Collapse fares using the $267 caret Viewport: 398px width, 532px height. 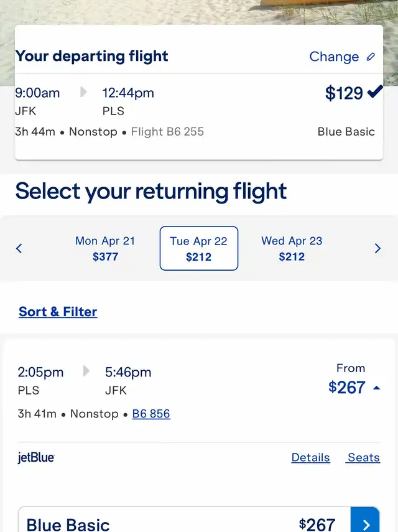click(376, 388)
